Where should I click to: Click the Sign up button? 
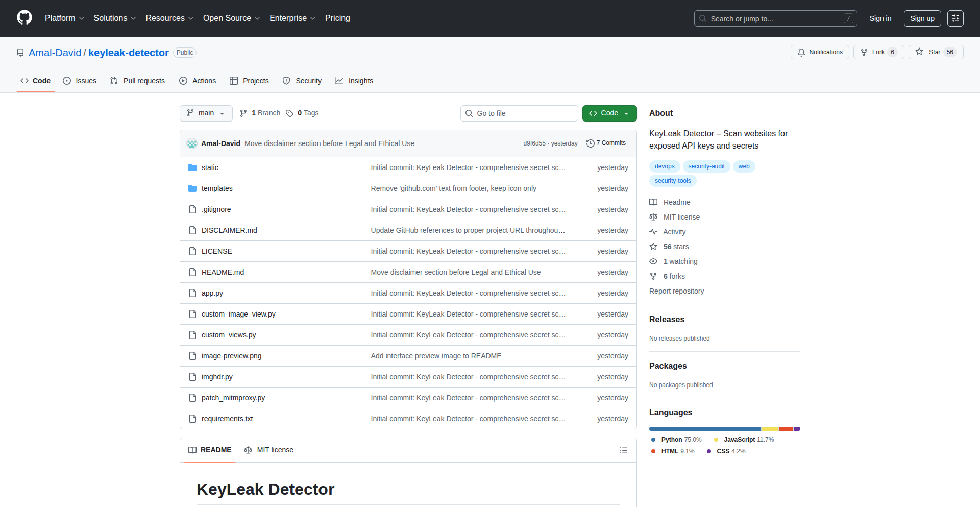tap(922, 18)
